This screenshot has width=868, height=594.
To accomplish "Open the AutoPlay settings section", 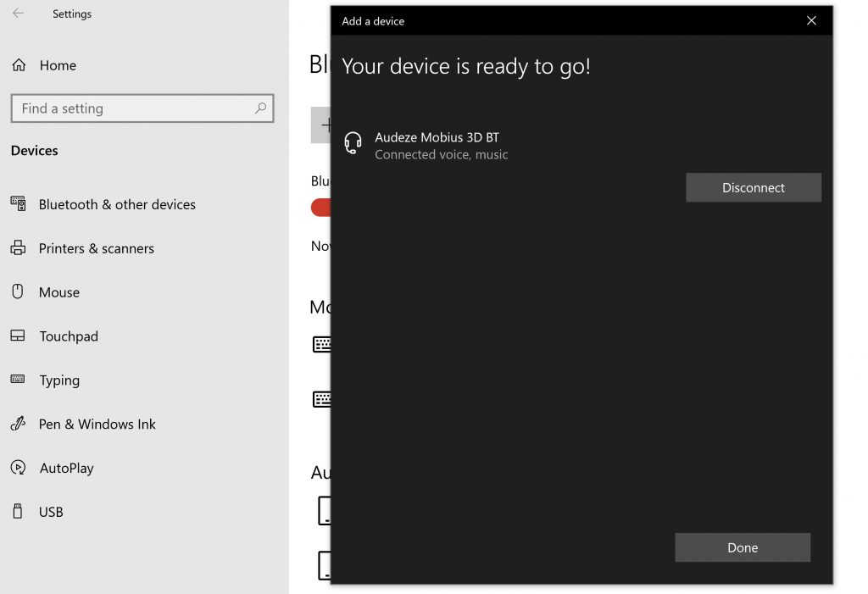I will coord(66,469).
